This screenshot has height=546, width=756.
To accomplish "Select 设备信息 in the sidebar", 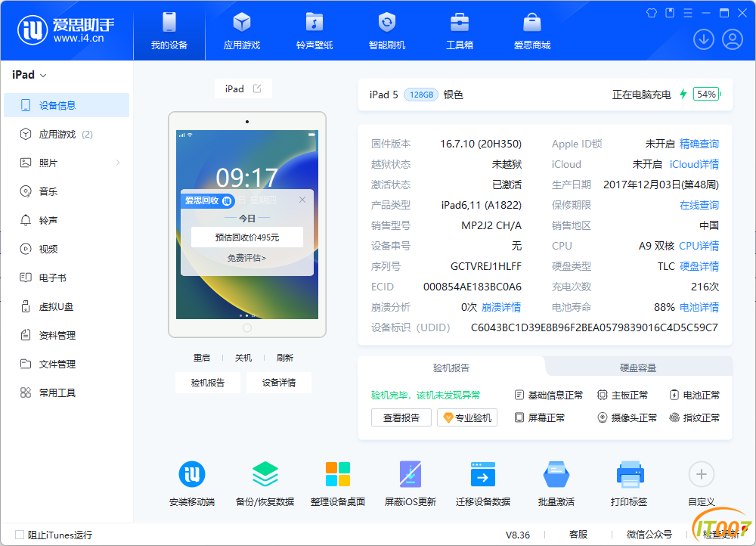I will coord(67,105).
